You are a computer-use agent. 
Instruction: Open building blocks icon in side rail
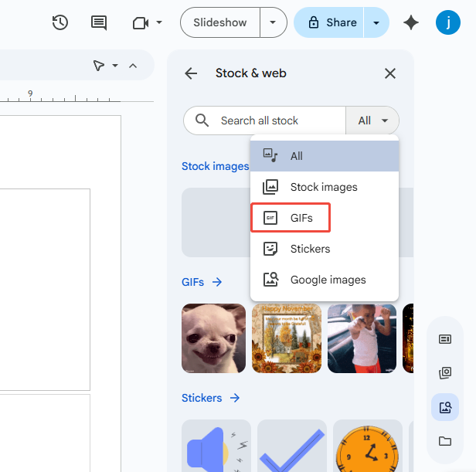(445, 372)
